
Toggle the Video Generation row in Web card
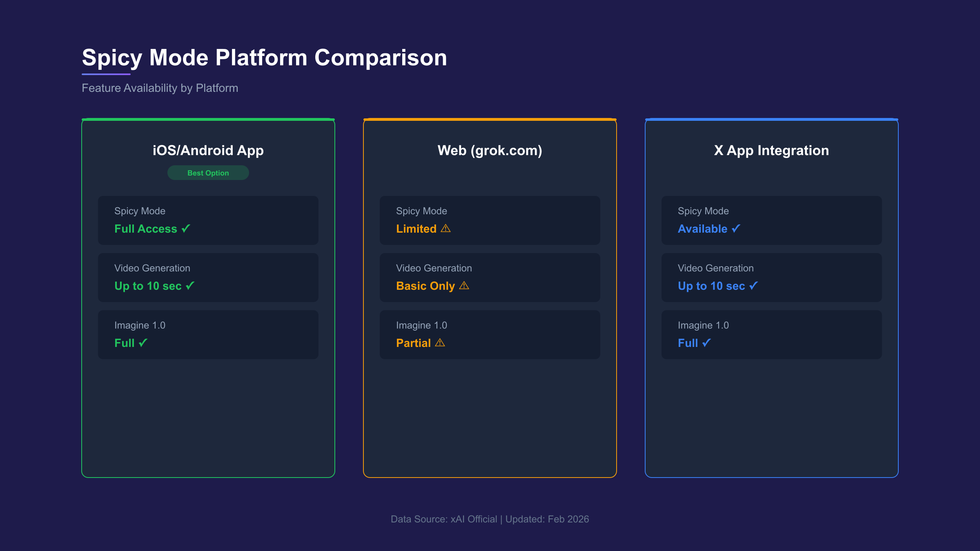[490, 278]
